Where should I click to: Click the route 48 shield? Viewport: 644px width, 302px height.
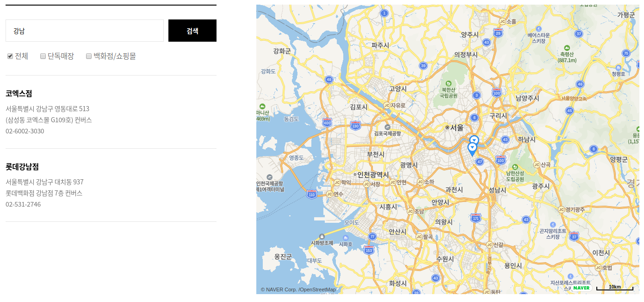tap(329, 80)
